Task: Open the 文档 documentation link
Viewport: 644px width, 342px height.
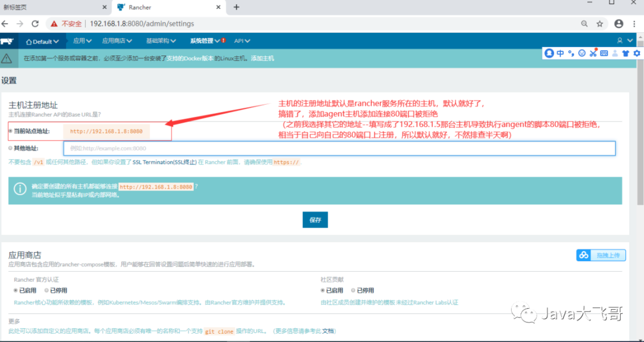Action: pyautogui.click(x=327, y=331)
